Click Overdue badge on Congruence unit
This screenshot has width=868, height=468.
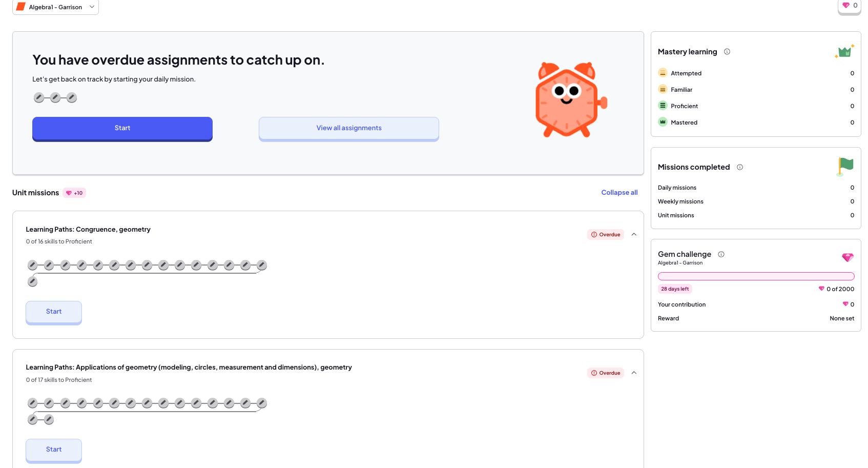point(606,235)
